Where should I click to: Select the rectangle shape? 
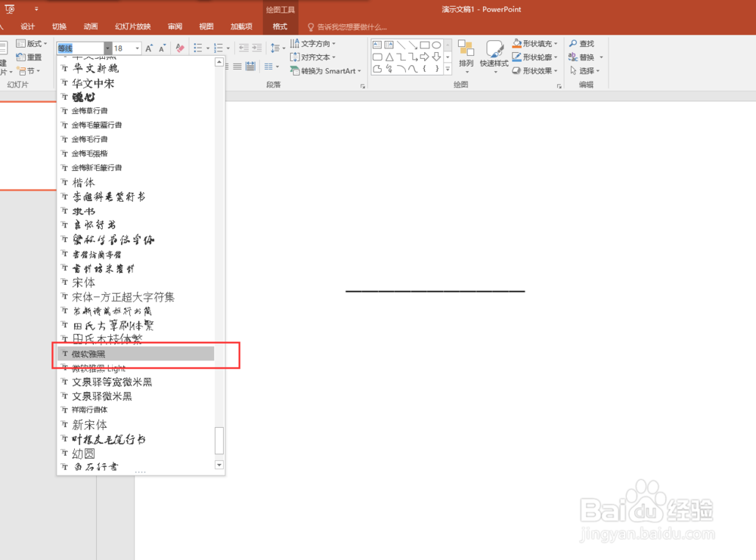425,45
